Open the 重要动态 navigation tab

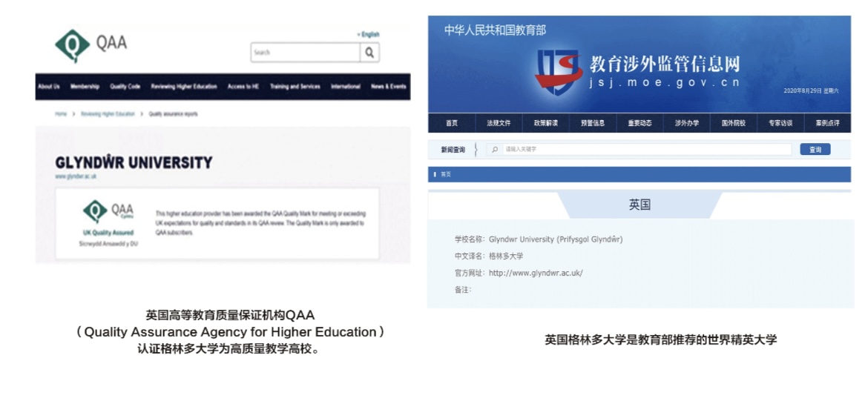pos(640,123)
